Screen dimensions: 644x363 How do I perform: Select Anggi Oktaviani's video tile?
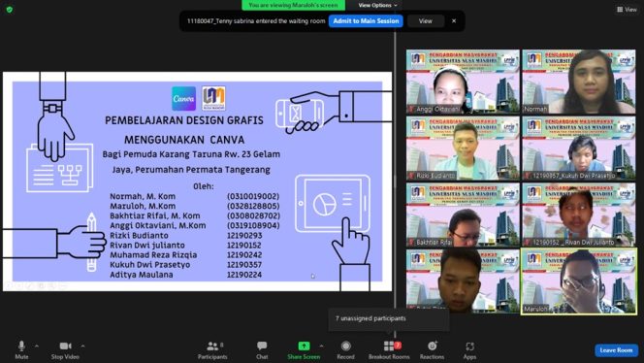[463, 82]
